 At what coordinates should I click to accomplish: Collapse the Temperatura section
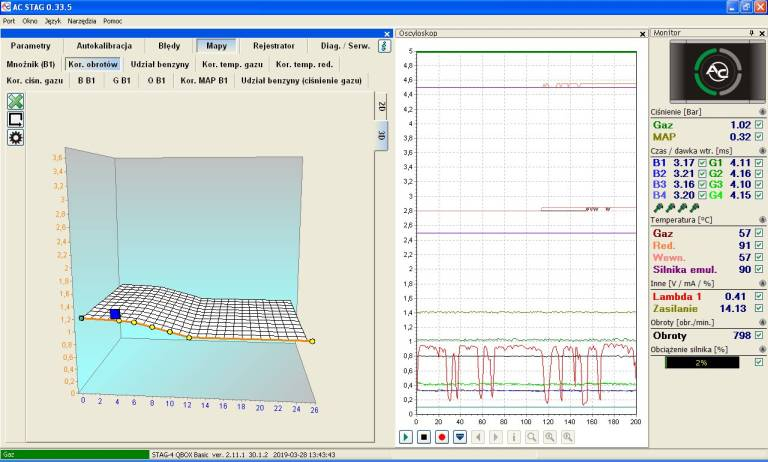click(x=762, y=220)
